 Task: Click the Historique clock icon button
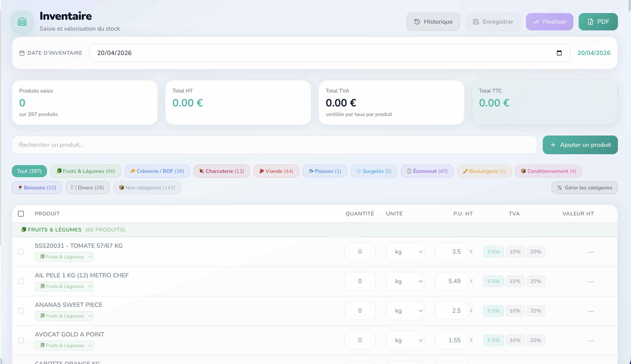click(x=433, y=22)
